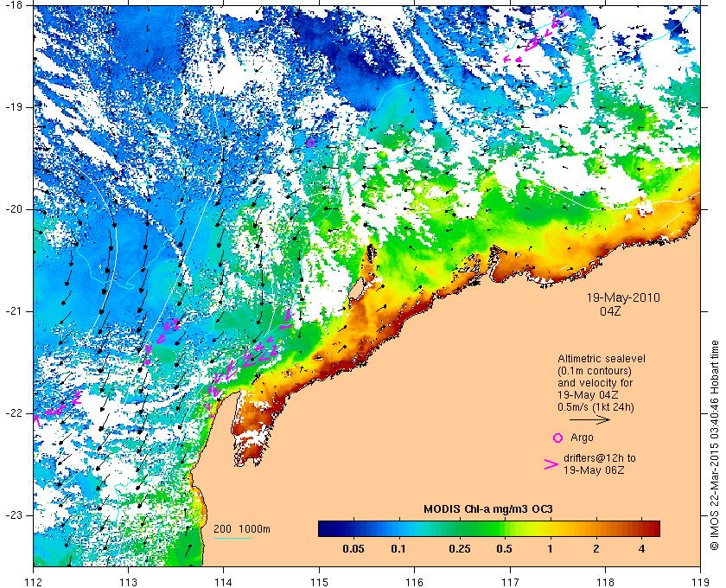The width and height of the screenshot is (726, 588).
Task: Click the latitude axis label "-20"
Action: [13, 209]
